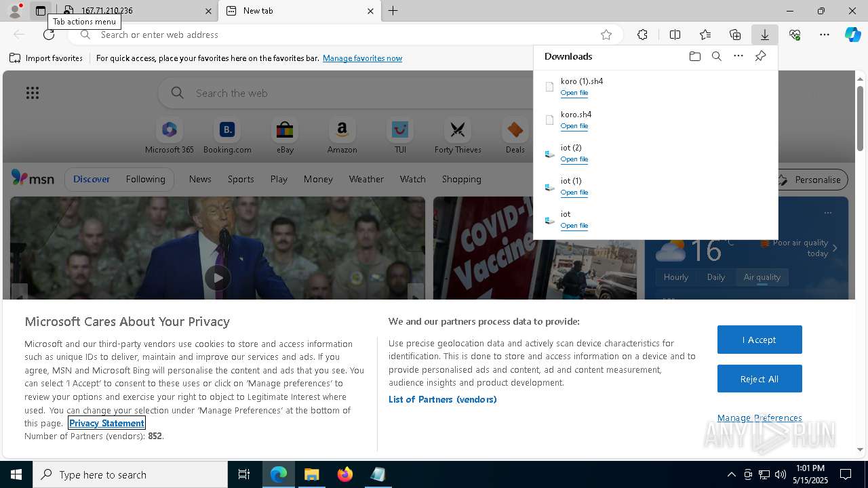Click Open file under koro.sh4

[x=574, y=126]
